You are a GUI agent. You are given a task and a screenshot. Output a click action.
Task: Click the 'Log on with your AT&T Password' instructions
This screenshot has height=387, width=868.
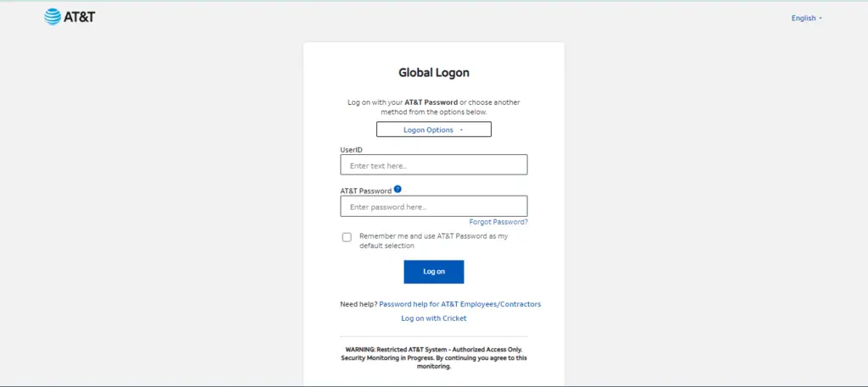[433, 107]
